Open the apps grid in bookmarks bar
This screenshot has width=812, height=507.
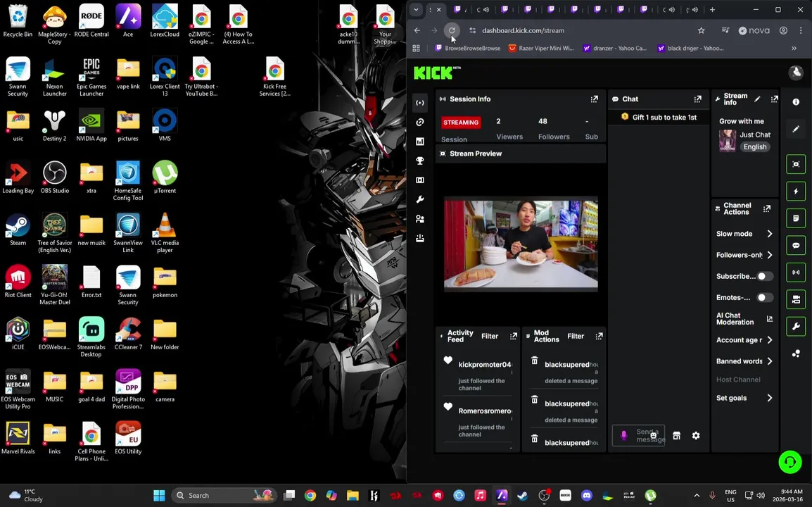pos(416,48)
